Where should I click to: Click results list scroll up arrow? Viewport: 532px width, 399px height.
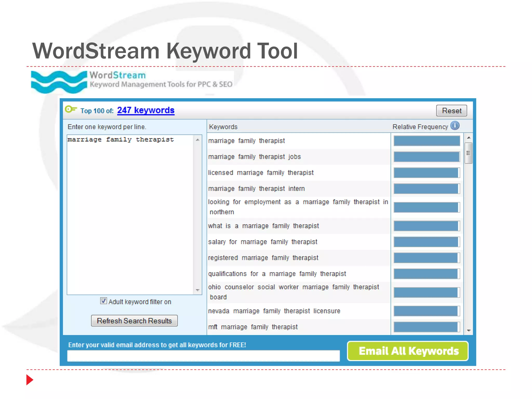(469, 138)
